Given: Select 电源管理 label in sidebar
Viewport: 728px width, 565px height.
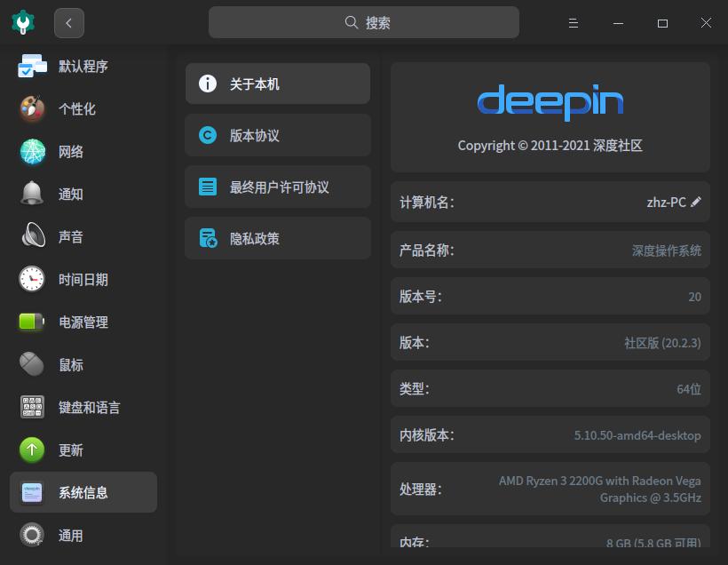Looking at the screenshot, I should click(x=83, y=322).
